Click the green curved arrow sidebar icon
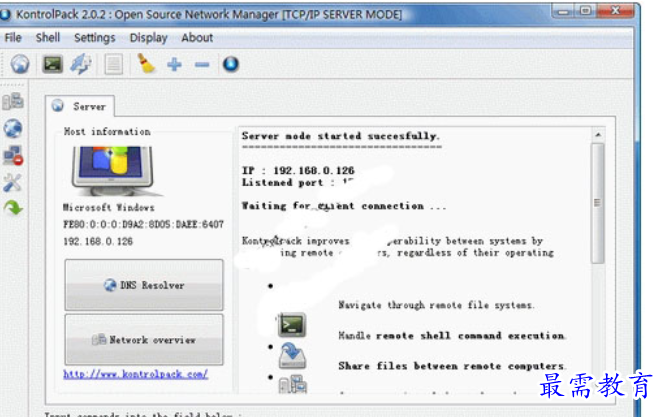The width and height of the screenshot is (661, 417). (x=13, y=208)
